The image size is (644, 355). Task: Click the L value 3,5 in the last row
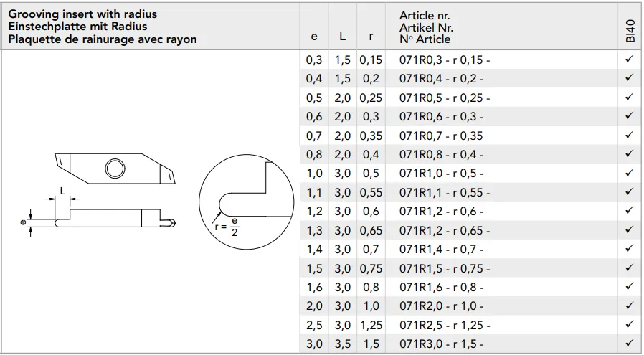click(x=342, y=344)
